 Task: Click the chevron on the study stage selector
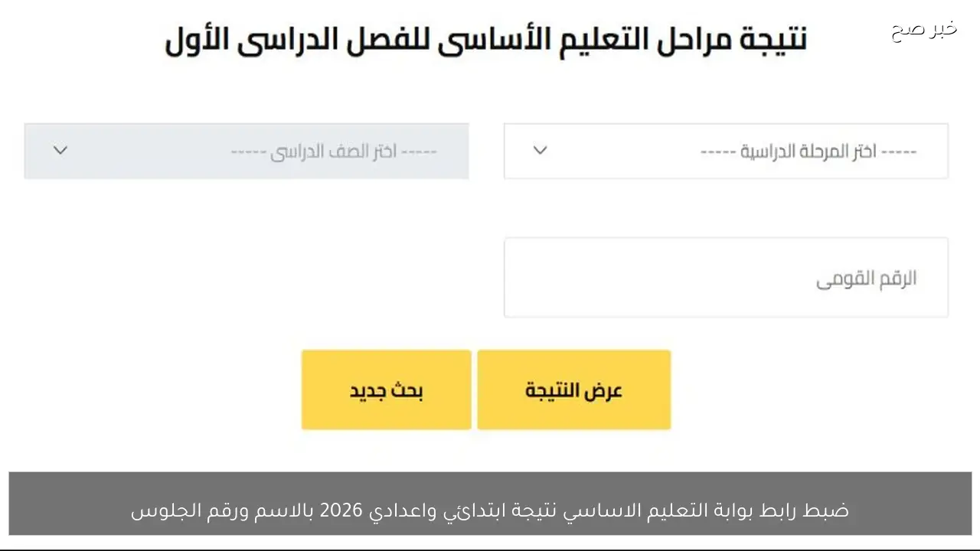point(540,151)
